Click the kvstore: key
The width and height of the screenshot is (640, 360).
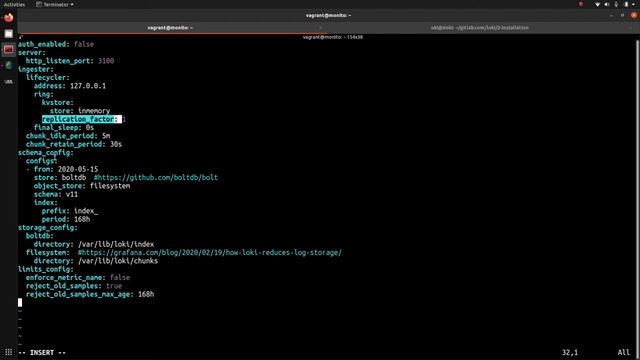point(58,102)
